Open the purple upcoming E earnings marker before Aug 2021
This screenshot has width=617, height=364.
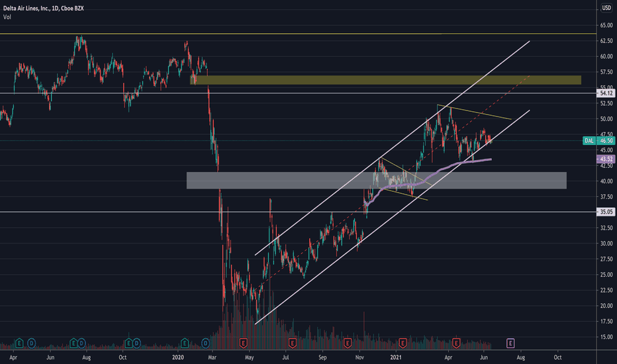pyautogui.click(x=510, y=343)
